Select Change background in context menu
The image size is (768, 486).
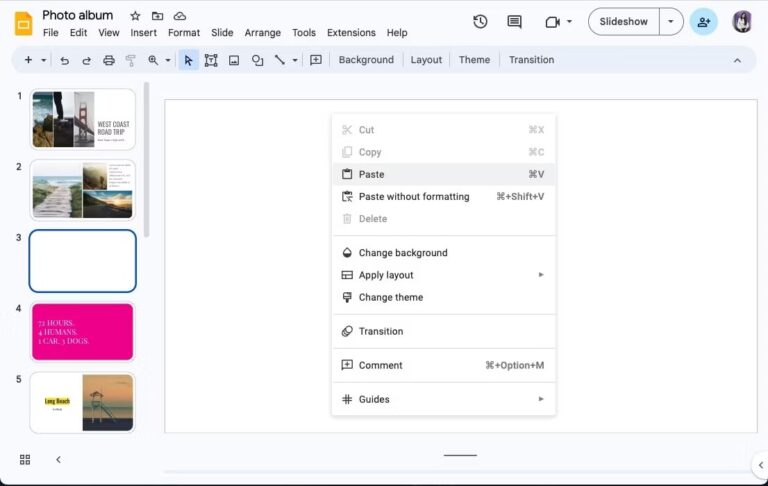click(x=402, y=253)
